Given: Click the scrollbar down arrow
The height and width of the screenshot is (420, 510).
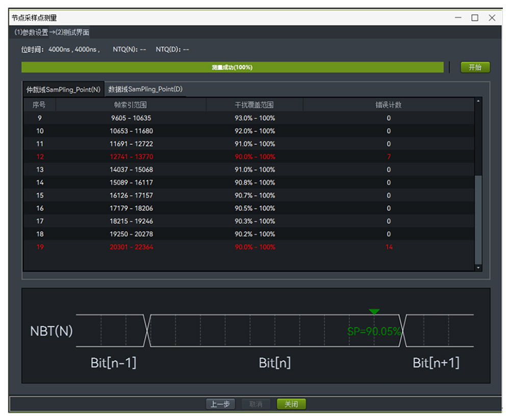Looking at the screenshot, I should [x=478, y=268].
